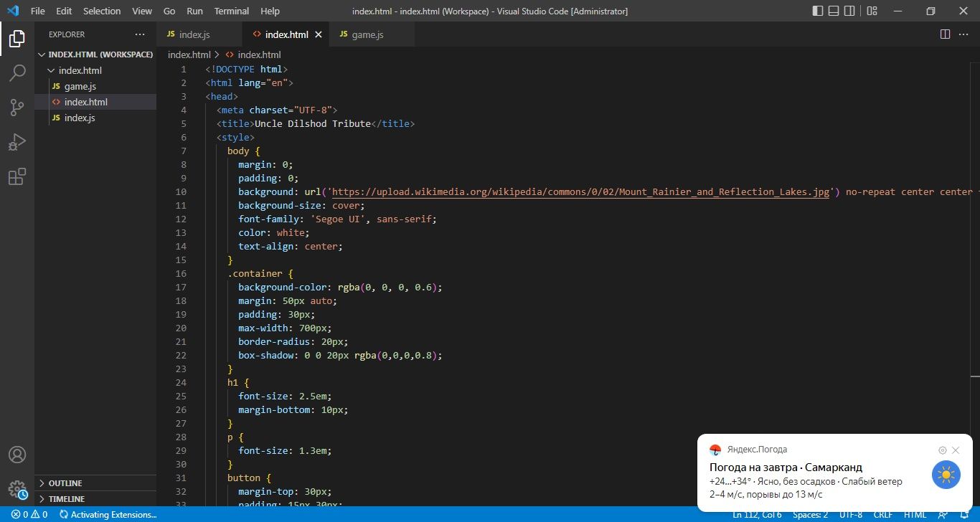Toggle the primary side bar layout icon
This screenshot has height=522, width=980.
tap(818, 11)
